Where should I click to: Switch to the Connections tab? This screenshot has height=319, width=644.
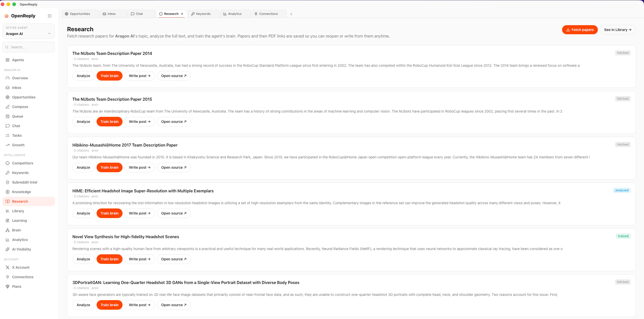tap(269, 14)
